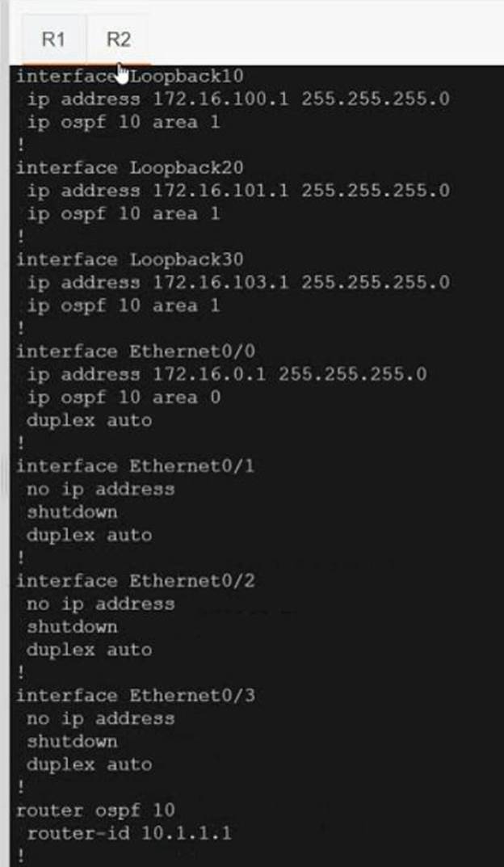The height and width of the screenshot is (867, 504).
Task: Click the 172.16.100.1 IP address line
Action: pos(238,99)
